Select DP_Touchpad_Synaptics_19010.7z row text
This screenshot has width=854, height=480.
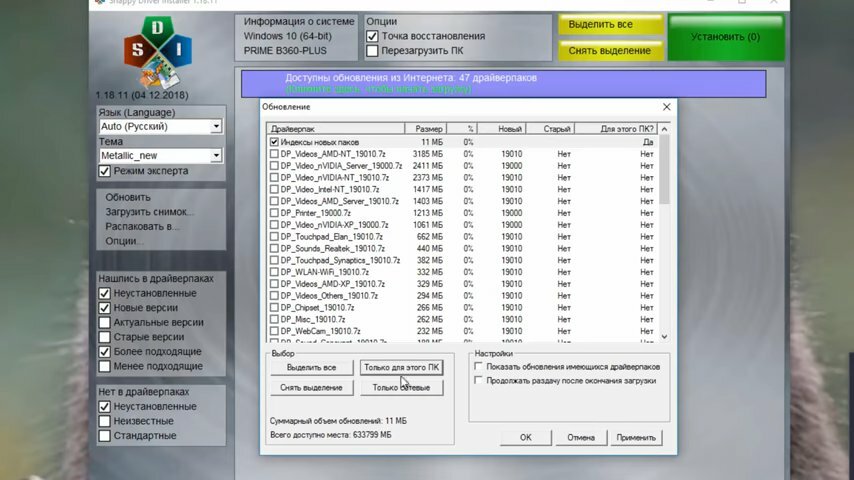coord(340,260)
